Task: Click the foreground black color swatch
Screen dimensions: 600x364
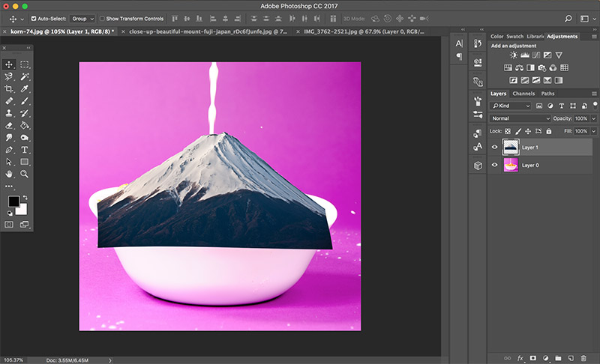Action: 13,201
